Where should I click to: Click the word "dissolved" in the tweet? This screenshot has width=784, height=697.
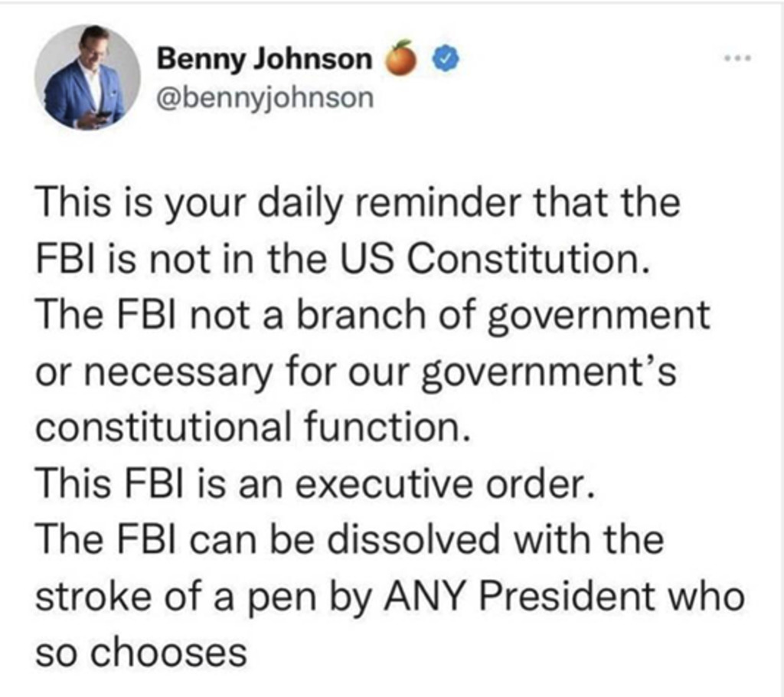(414, 539)
